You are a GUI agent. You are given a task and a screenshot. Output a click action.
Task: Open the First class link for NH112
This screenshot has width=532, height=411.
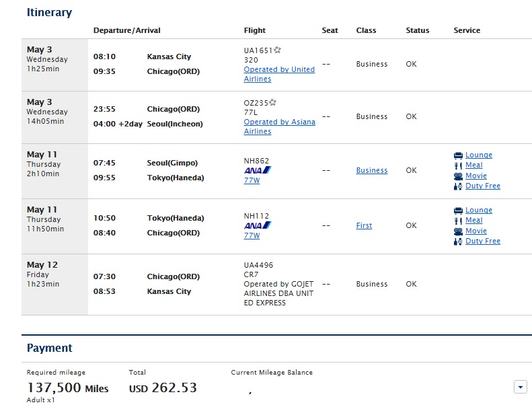pos(364,226)
